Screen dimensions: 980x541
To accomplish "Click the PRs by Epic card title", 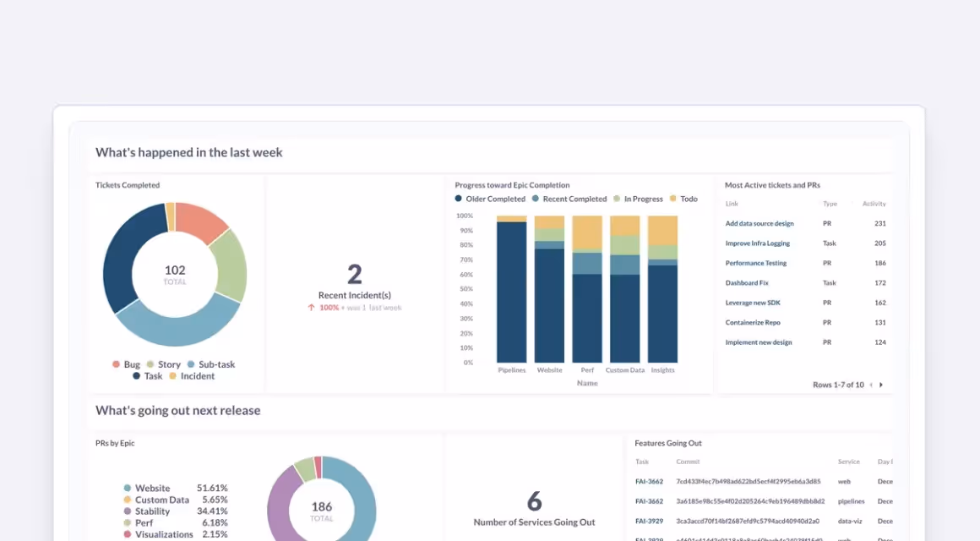I will click(x=115, y=443).
